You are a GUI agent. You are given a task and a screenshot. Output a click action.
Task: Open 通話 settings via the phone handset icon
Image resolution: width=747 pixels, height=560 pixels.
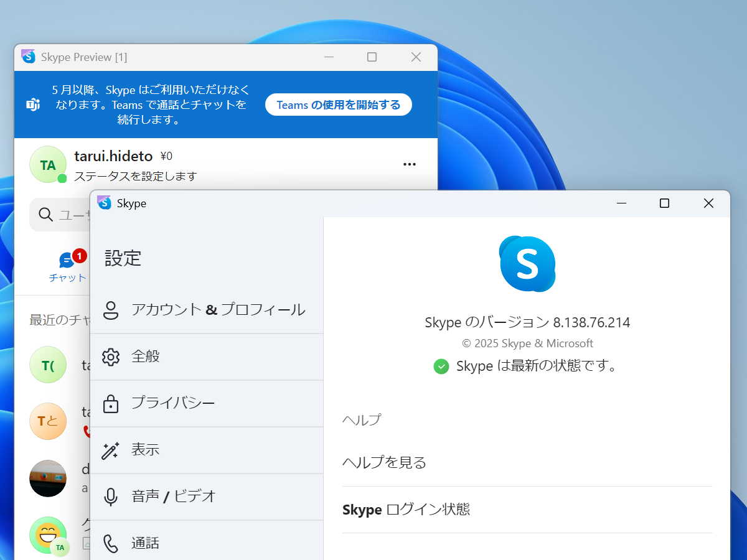[x=111, y=543]
